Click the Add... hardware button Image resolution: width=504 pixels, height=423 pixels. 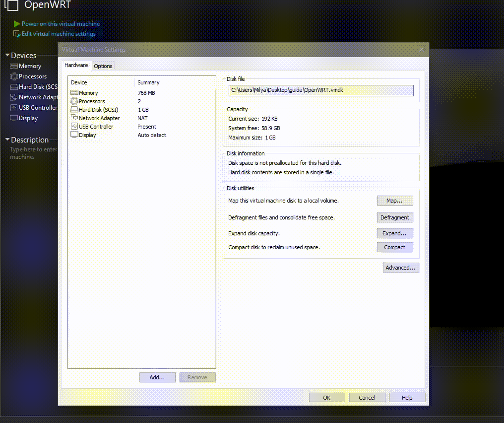point(157,377)
